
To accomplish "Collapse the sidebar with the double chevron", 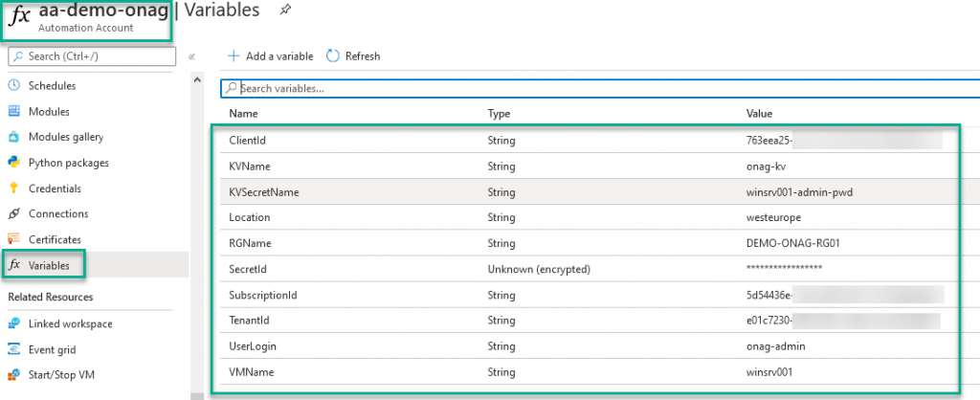I will pos(191,56).
